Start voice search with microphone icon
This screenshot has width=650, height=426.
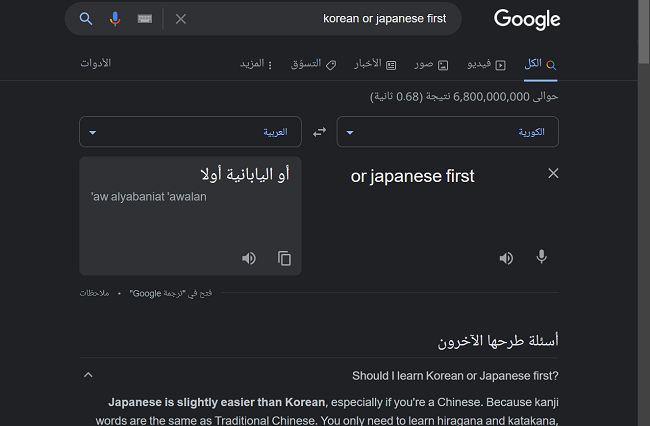pyautogui.click(x=115, y=19)
